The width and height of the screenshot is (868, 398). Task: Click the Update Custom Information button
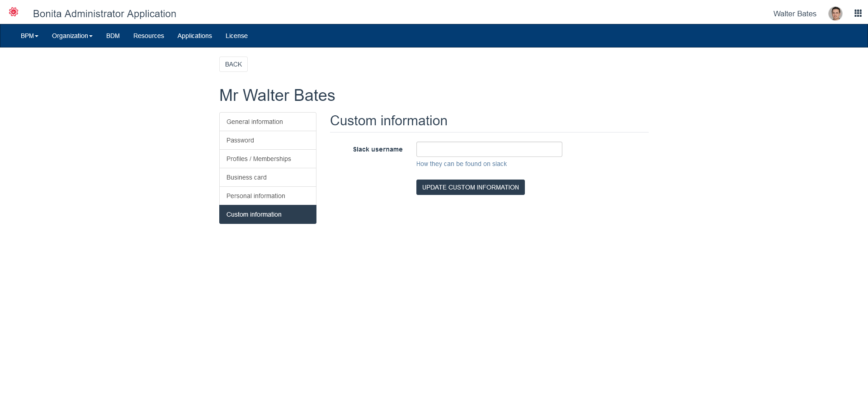point(470,187)
